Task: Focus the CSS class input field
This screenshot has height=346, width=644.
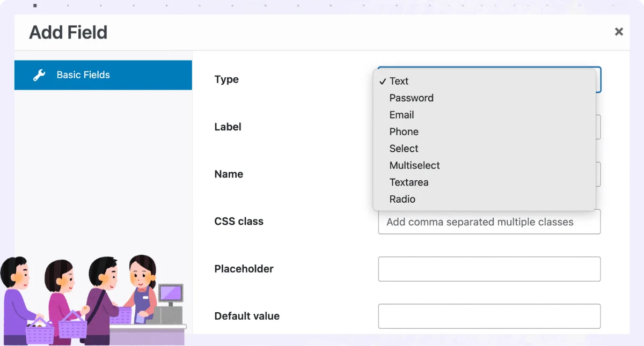Action: pyautogui.click(x=489, y=222)
